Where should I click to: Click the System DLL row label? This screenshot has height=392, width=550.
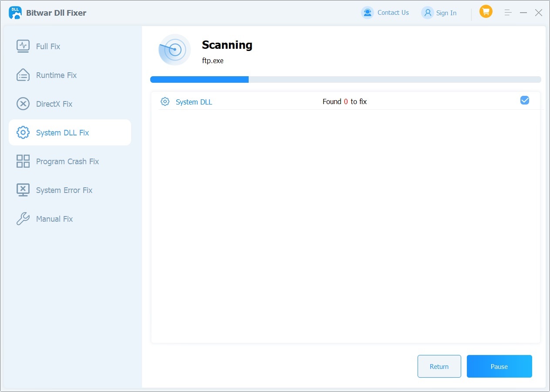click(x=194, y=102)
